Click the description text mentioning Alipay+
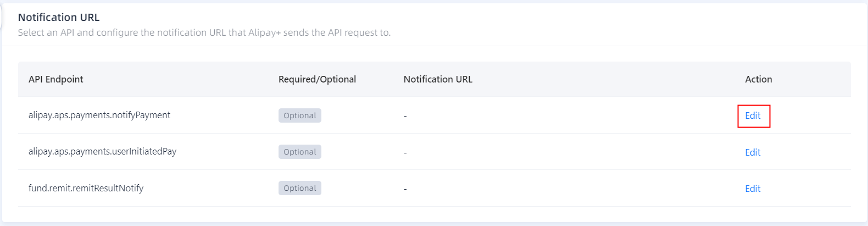The width and height of the screenshot is (868, 226). click(x=204, y=32)
